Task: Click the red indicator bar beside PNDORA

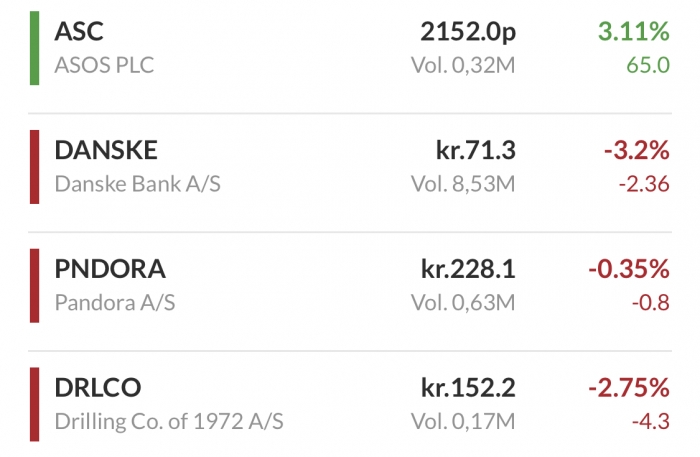Action: (x=34, y=286)
